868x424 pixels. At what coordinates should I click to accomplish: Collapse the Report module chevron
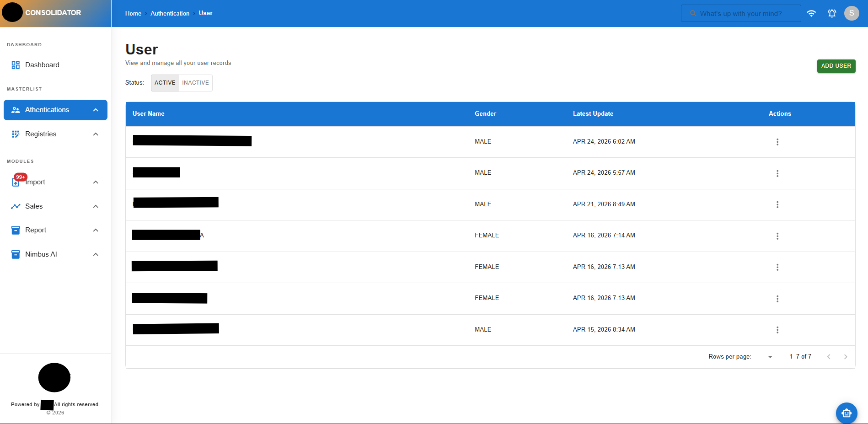coord(96,230)
